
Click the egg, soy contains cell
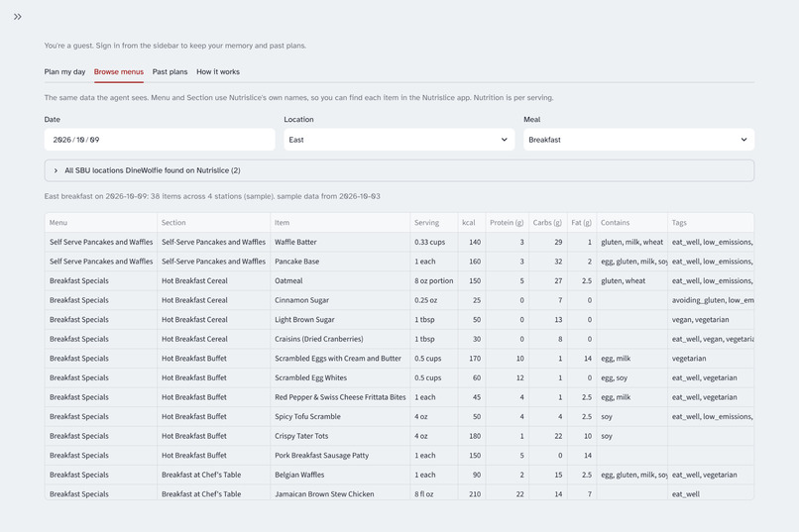click(x=631, y=377)
